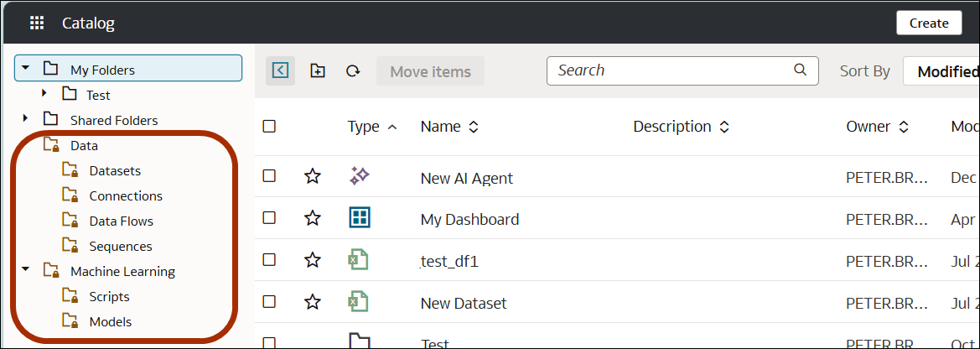
Task: Open the Datasets folder in tree
Action: point(115,171)
